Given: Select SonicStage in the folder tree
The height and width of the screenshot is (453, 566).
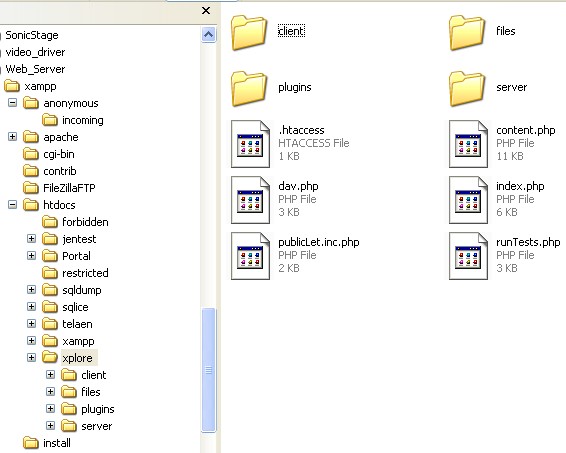Looking at the screenshot, I should (32, 35).
